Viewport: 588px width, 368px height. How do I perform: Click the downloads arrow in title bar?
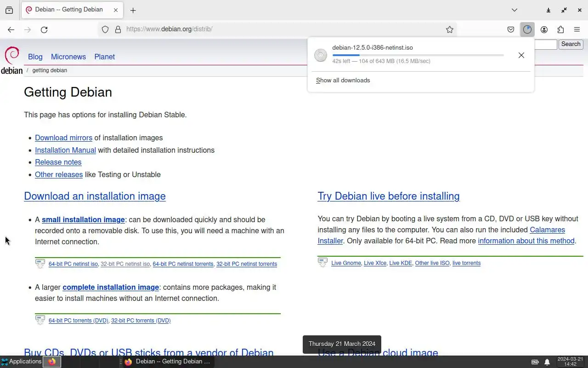[548, 10]
